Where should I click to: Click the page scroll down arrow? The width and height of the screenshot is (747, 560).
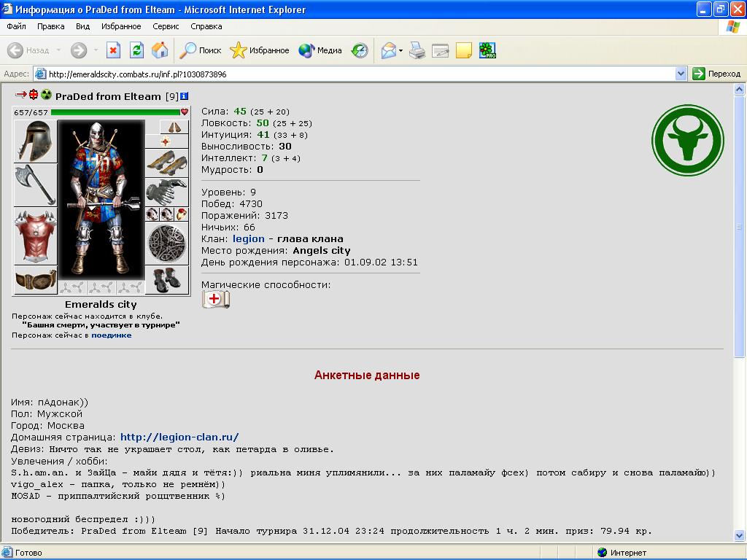click(740, 535)
